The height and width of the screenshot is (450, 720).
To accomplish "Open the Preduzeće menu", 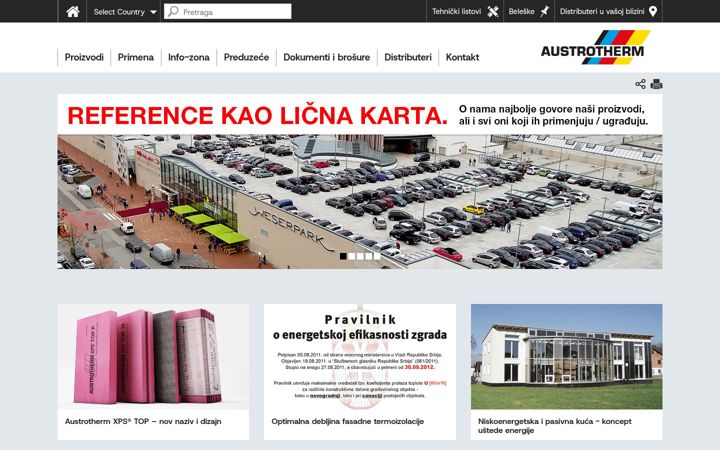I will 246,57.
